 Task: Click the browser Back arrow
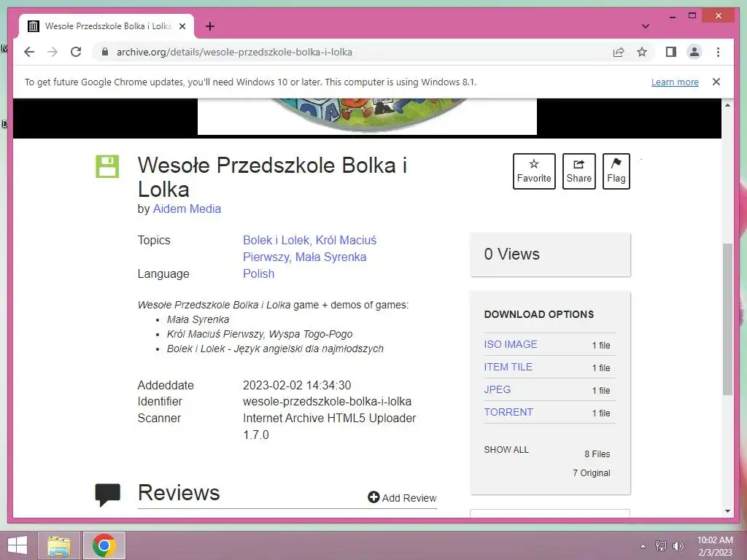click(29, 52)
